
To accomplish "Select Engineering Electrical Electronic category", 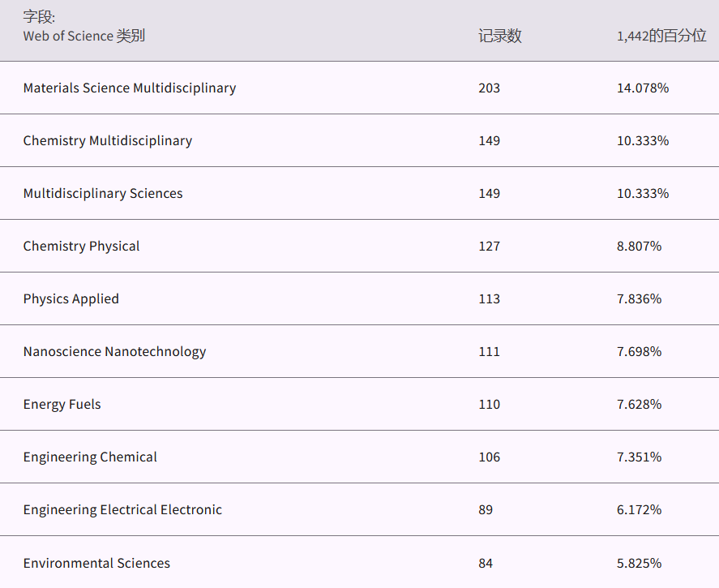I will [x=122, y=509].
